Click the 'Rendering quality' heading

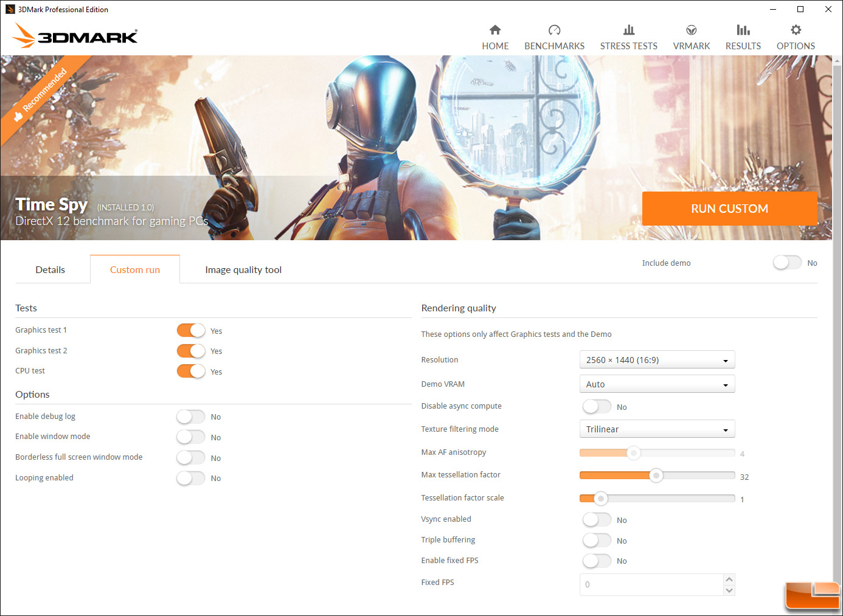point(459,308)
